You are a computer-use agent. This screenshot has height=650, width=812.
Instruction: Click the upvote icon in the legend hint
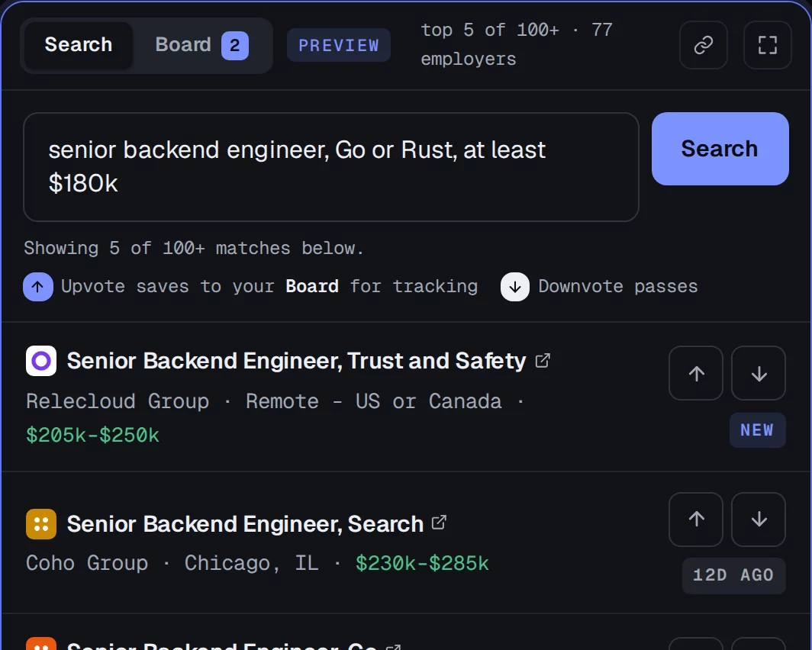tap(38, 286)
